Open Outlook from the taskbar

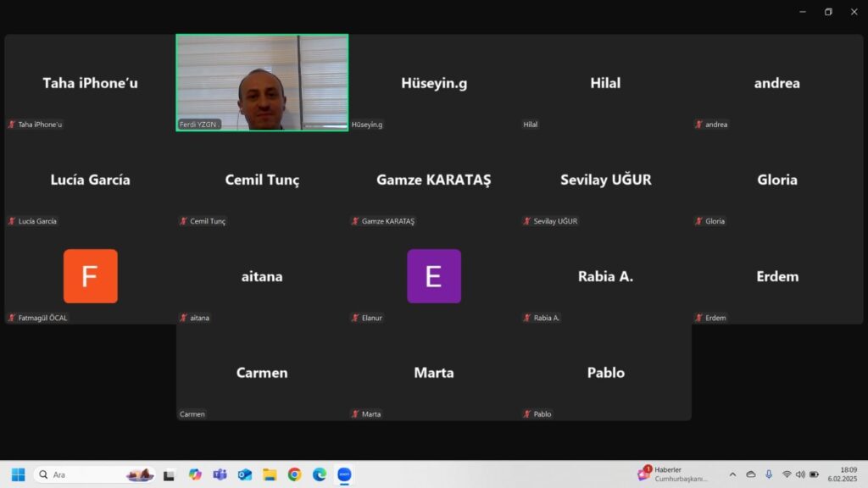245,474
